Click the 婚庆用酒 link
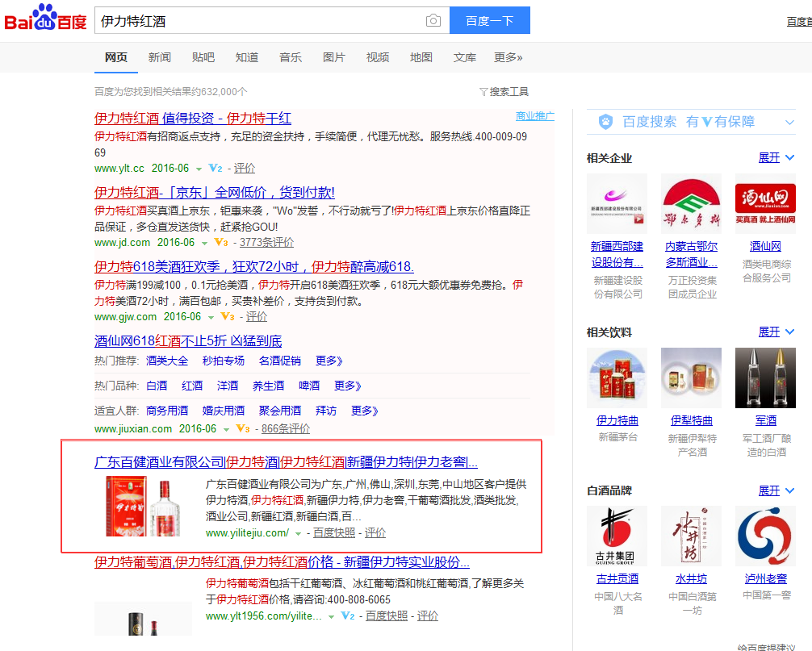 [224, 411]
